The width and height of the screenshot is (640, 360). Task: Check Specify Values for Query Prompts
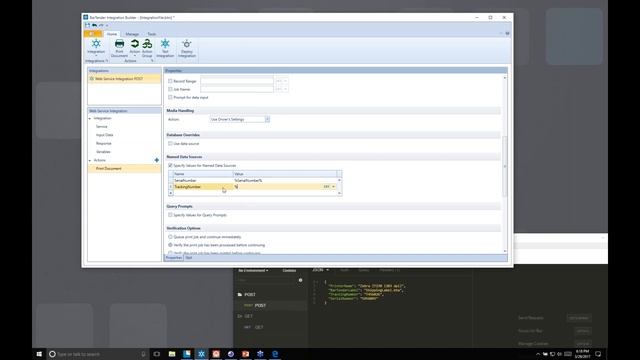pyautogui.click(x=170, y=215)
